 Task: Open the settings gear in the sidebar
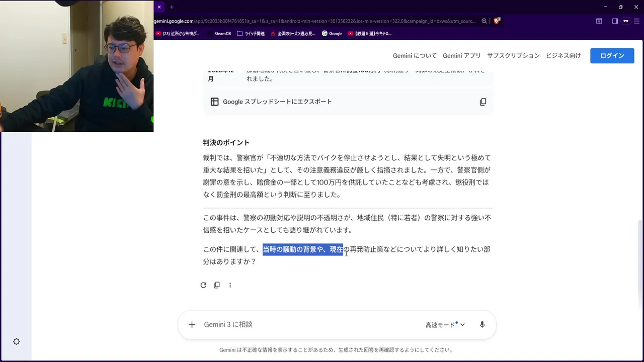tap(16, 341)
